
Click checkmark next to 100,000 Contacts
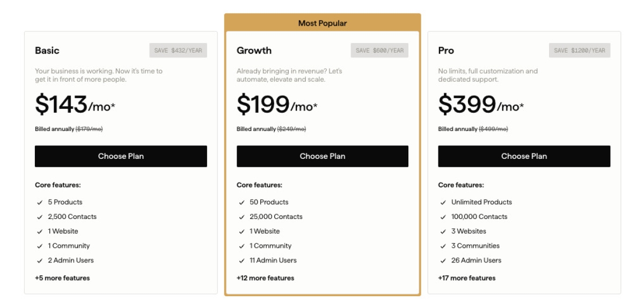[443, 217]
